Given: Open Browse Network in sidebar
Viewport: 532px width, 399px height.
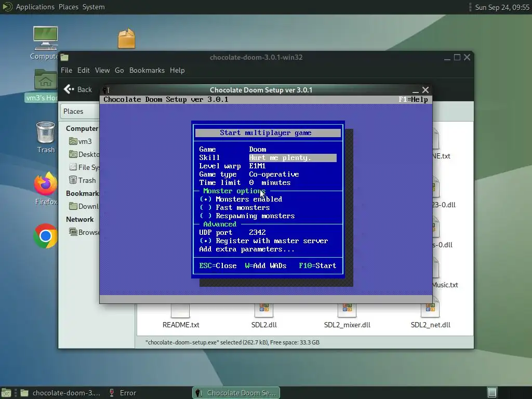Looking at the screenshot, I should [x=84, y=232].
